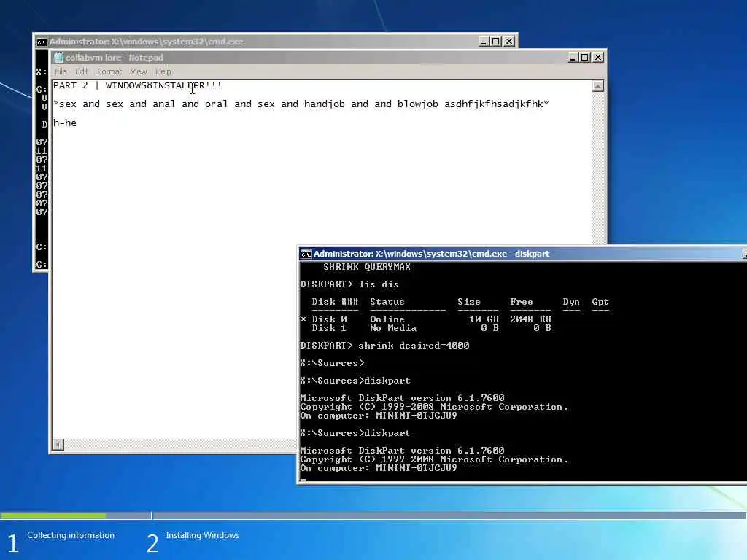Viewport: 747px width, 560px height.
Task: Open the Format menu in Notepad
Action: [x=109, y=71]
